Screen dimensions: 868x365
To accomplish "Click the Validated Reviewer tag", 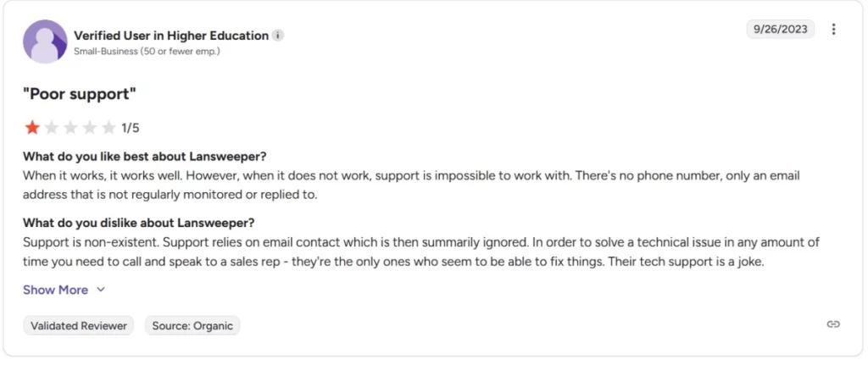I will 79,325.
